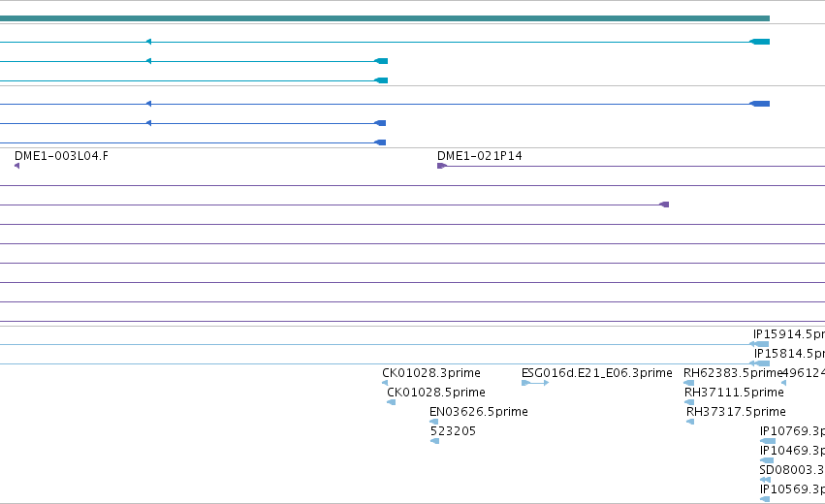Viewport: 825px width, 504px height.
Task: Click the RH62383.5prime EST label
Action: (x=733, y=373)
